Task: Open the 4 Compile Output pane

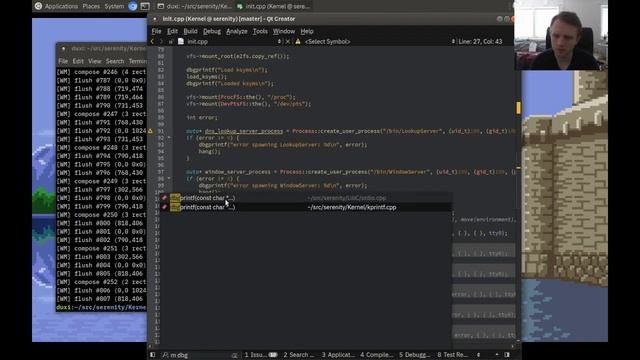Action: click(x=376, y=355)
